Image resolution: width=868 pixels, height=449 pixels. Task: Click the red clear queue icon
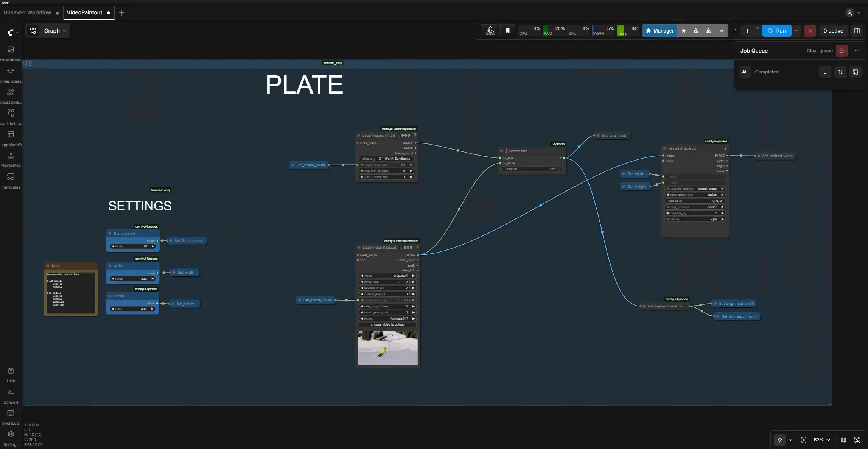[842, 51]
